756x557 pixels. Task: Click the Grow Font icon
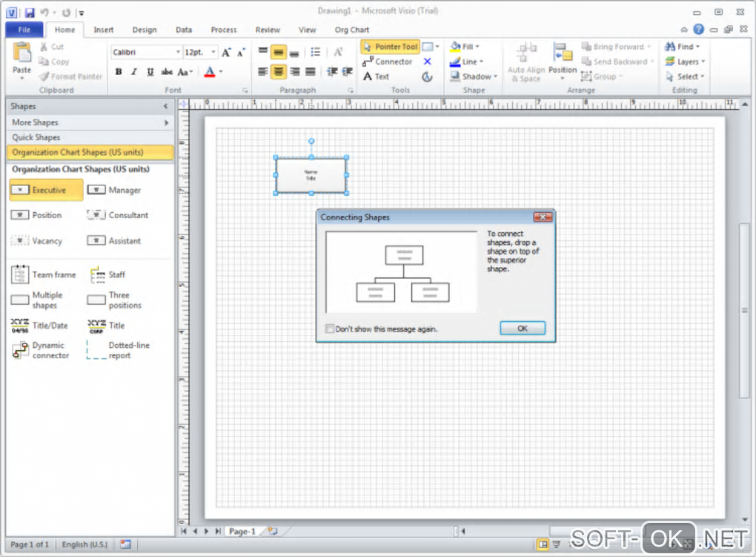pos(227,53)
